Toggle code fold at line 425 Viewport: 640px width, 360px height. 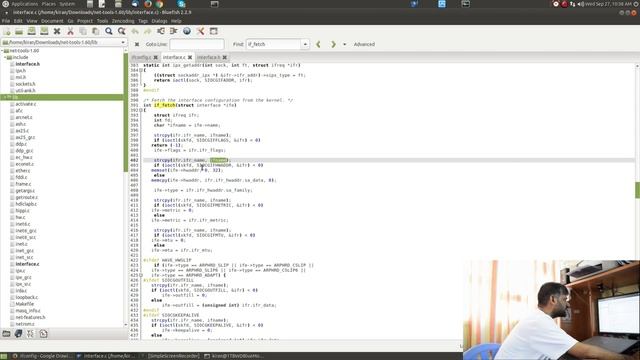click(x=141, y=275)
